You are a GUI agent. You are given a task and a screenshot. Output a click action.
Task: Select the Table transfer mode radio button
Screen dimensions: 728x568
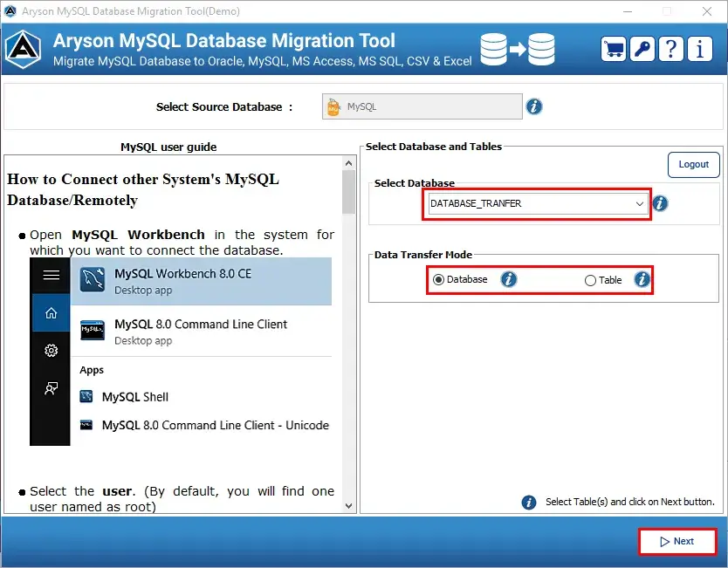coord(590,280)
